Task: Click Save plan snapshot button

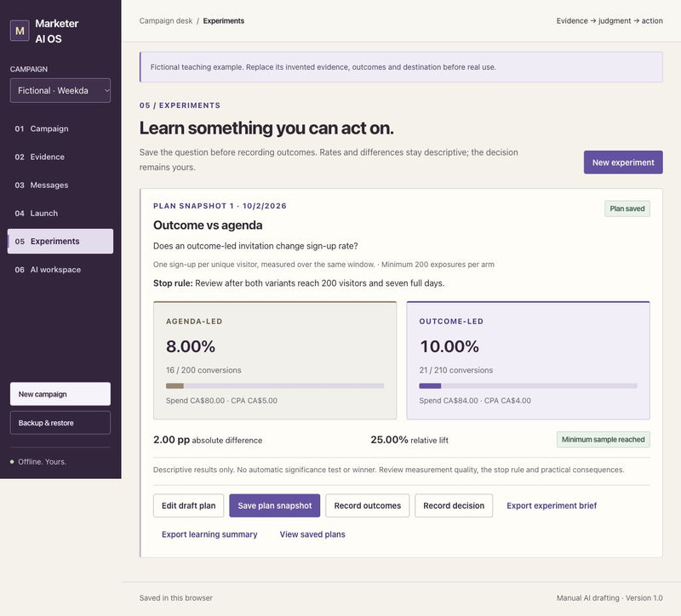Action: tap(274, 505)
